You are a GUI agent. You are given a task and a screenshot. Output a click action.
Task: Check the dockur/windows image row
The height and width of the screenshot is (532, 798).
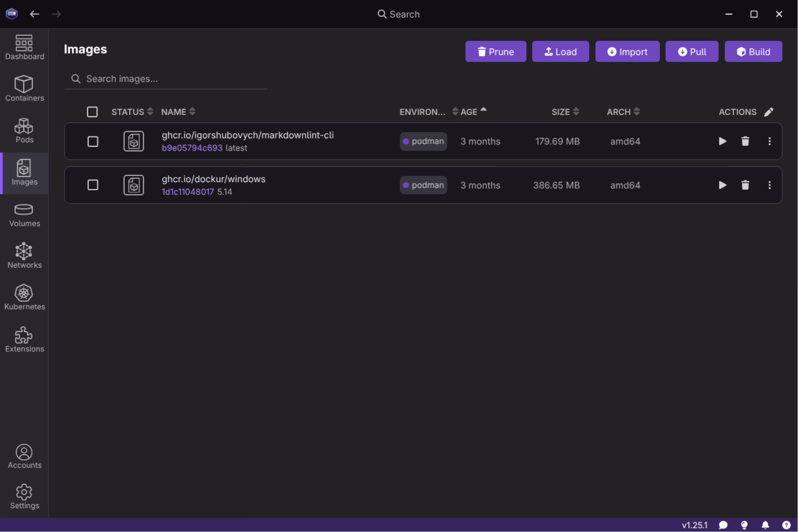93,185
